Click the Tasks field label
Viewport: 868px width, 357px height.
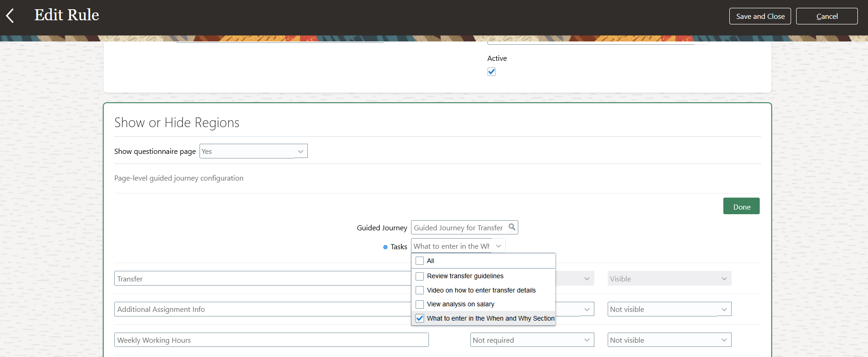tap(399, 247)
